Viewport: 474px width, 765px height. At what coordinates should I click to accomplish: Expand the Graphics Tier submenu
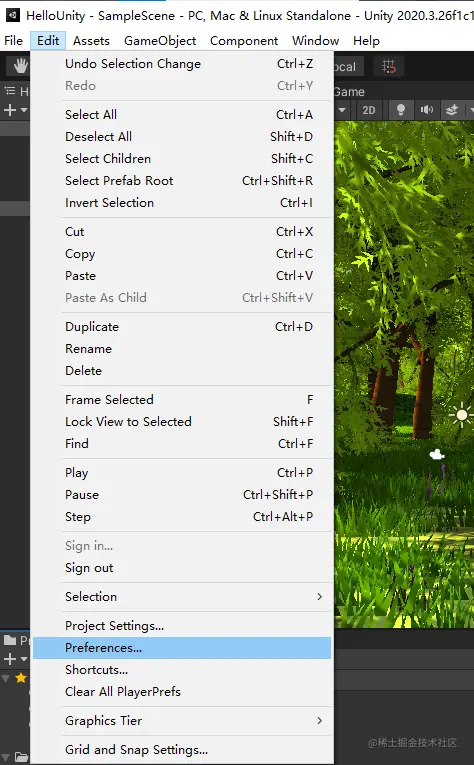click(x=182, y=720)
